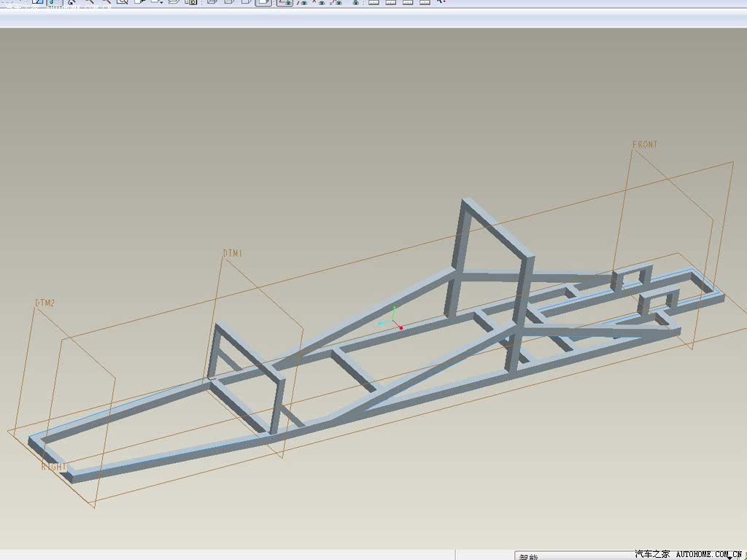Toggle coordinate system display in toolbar
The width and height of the screenshot is (747, 560).
pyautogui.click(x=336, y=2)
